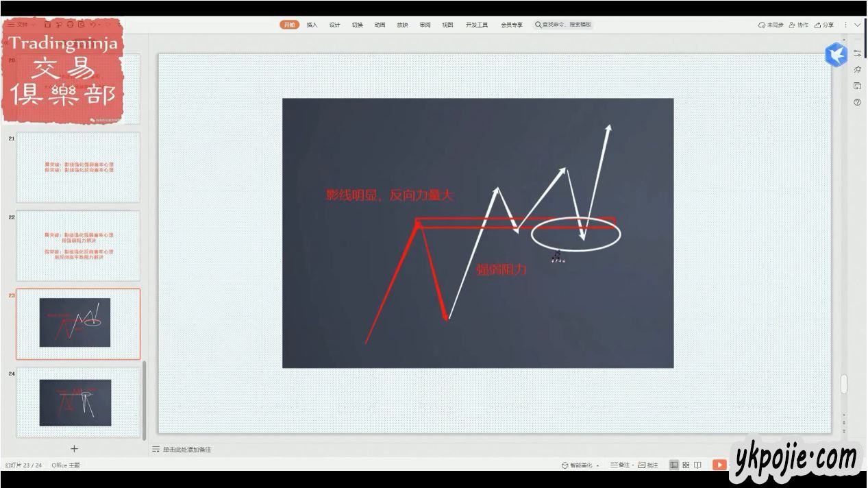Open the 分享 share option
Image resolution: width=868 pixels, height=488 pixels.
(824, 25)
